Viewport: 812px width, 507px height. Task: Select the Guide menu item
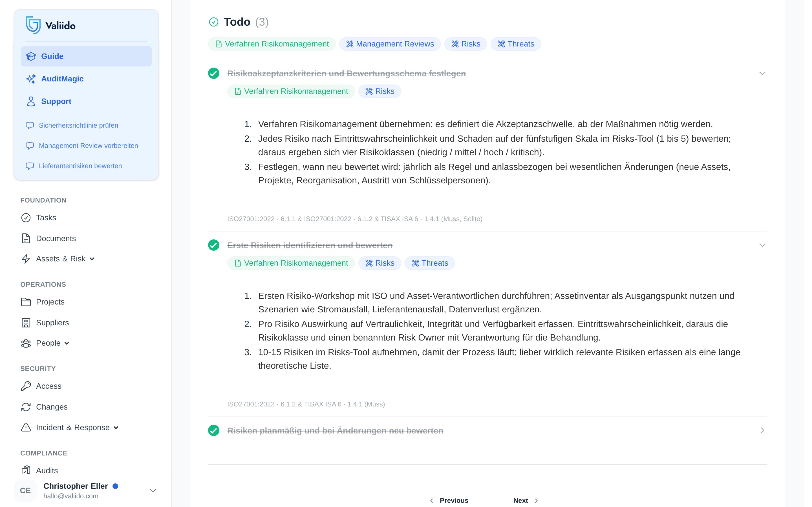point(86,56)
